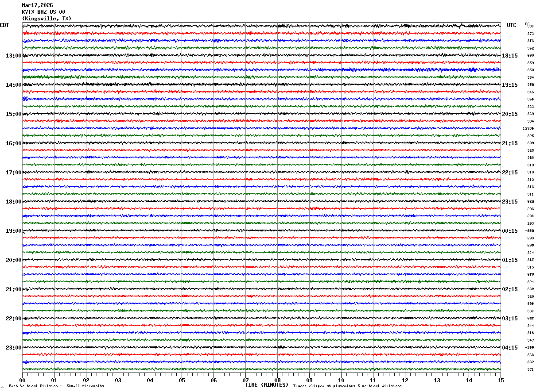Viewport: 536px width, 392px height.
Task: Click the 23:15 UTC time label
Action: (x=510, y=202)
